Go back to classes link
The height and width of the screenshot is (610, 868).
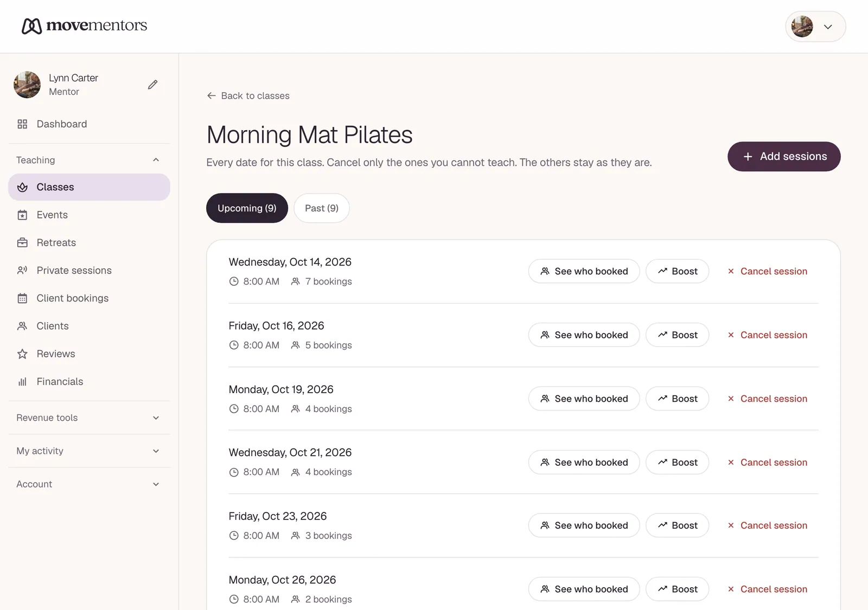tap(248, 96)
